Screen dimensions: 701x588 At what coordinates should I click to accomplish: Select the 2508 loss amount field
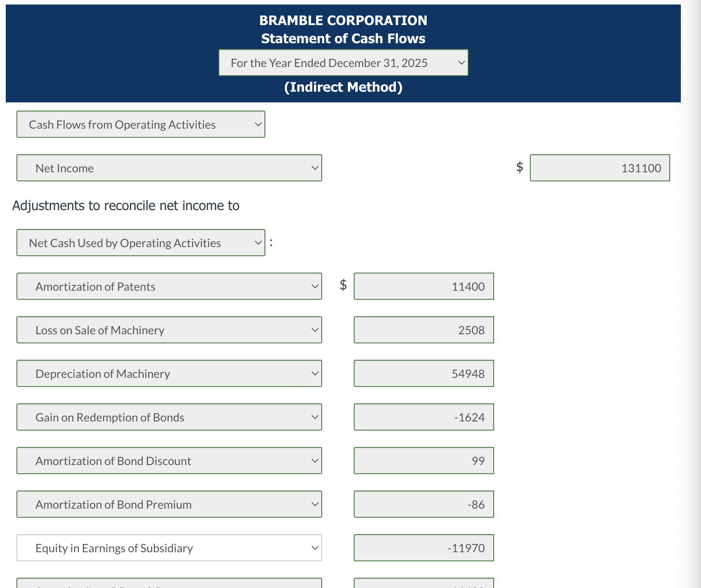point(423,330)
